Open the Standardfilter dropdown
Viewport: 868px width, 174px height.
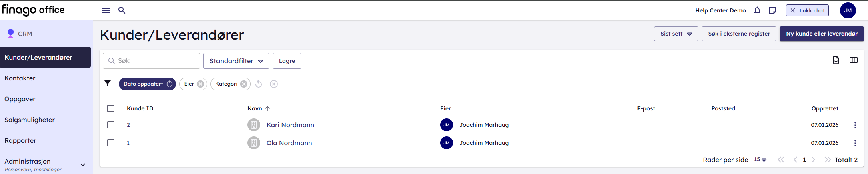pyautogui.click(x=236, y=61)
